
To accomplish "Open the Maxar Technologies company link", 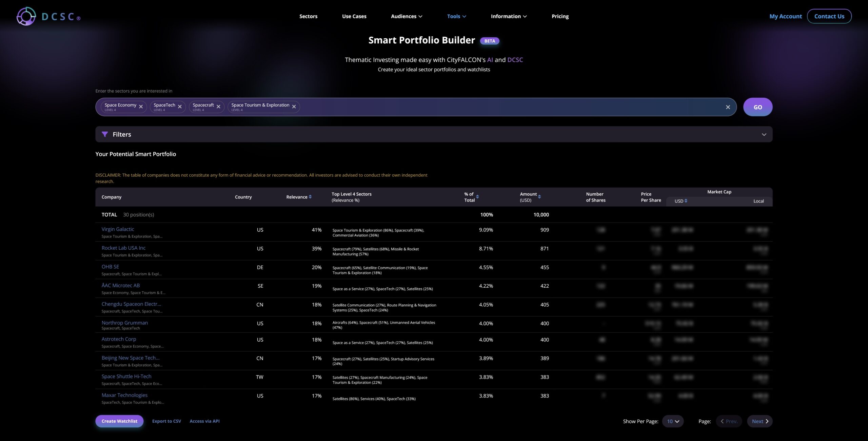I will click(x=124, y=395).
